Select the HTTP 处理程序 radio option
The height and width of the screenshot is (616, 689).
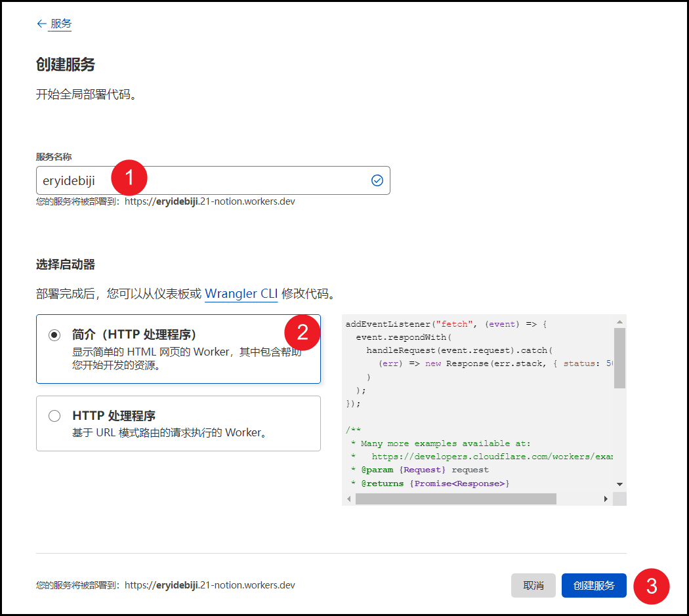coord(54,416)
